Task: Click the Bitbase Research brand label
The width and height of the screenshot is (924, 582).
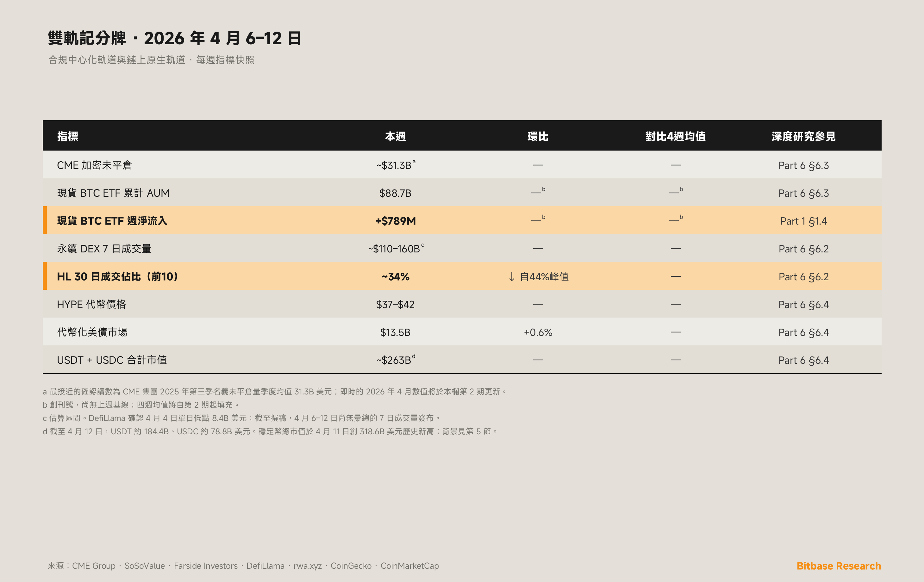Action: 839,566
